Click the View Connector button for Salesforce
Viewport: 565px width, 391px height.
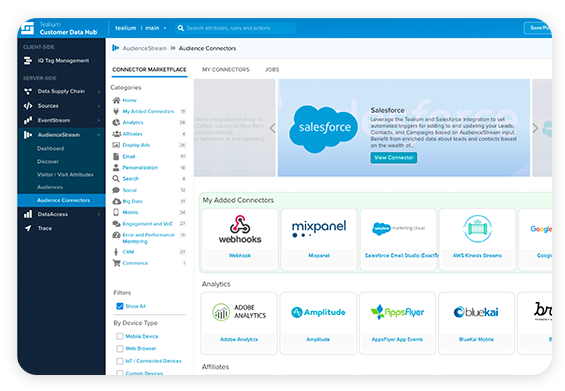tap(393, 157)
